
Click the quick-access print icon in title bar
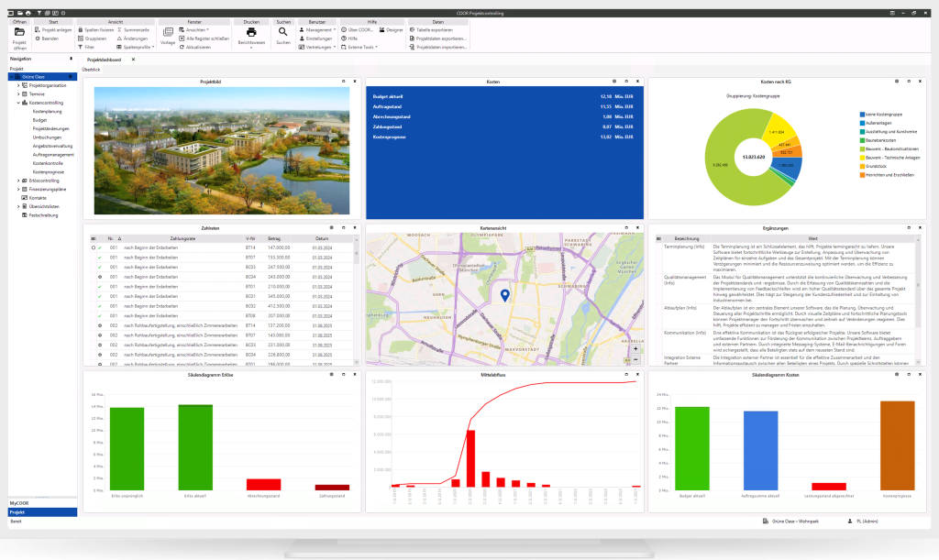tap(28, 13)
